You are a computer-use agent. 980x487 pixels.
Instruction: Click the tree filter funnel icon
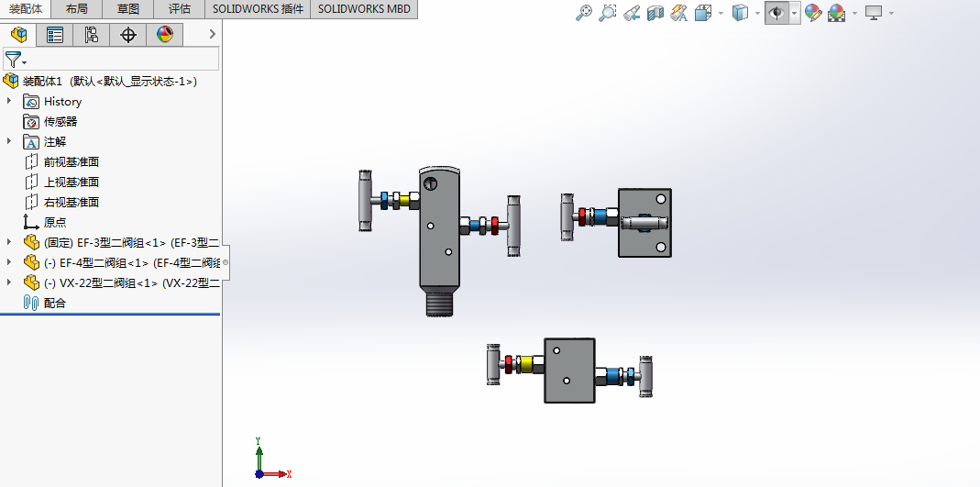(x=13, y=60)
